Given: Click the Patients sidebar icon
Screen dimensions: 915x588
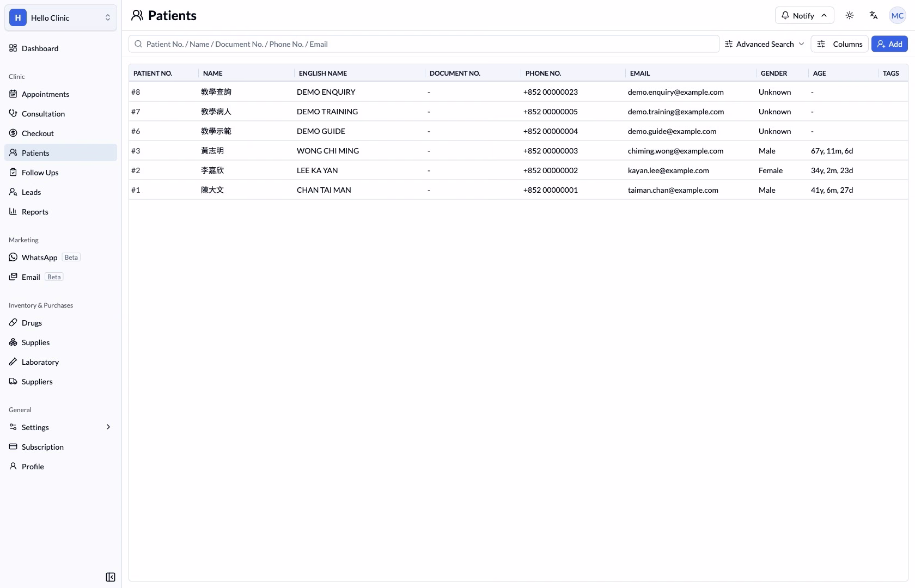Looking at the screenshot, I should 13,152.
